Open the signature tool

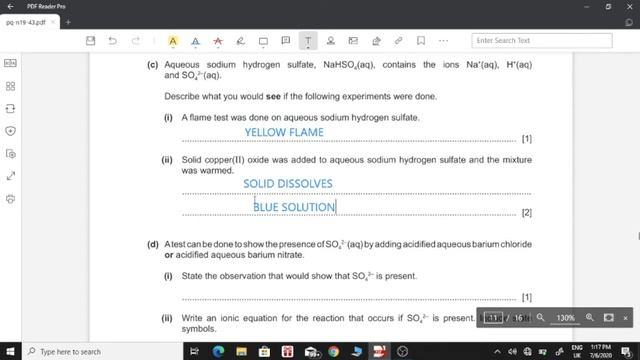pyautogui.click(x=376, y=41)
